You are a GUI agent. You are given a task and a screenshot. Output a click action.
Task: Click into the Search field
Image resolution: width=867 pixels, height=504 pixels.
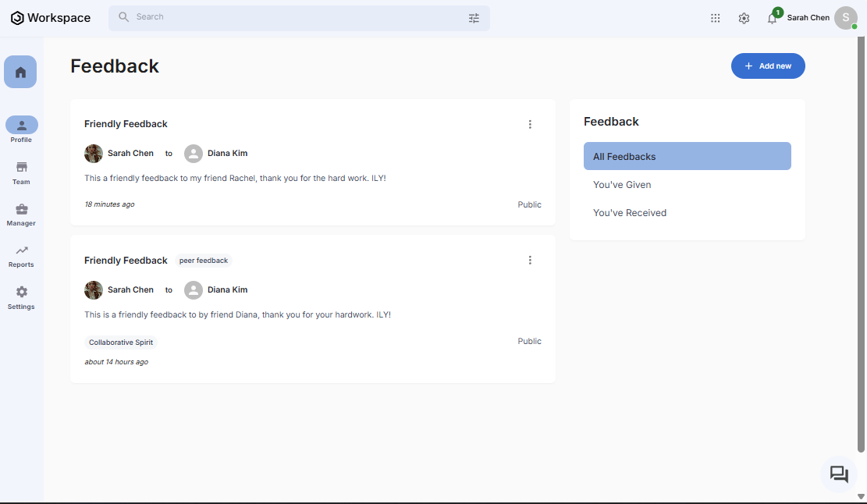click(x=297, y=17)
